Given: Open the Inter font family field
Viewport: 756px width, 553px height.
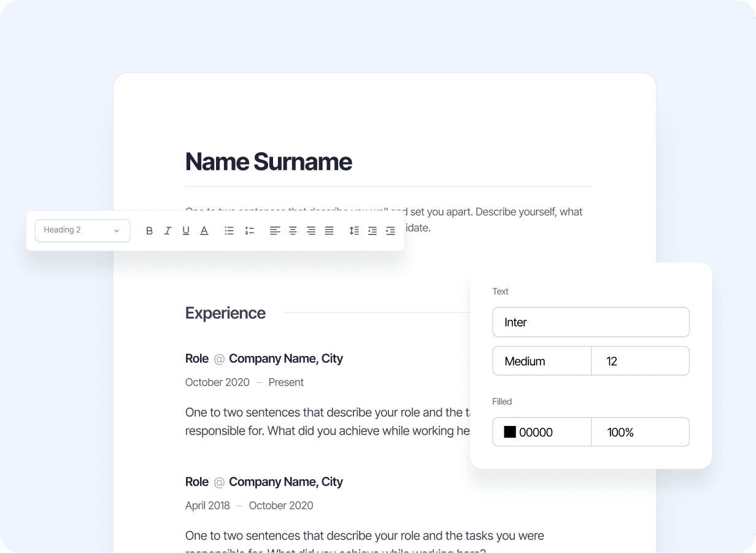Looking at the screenshot, I should 590,322.
